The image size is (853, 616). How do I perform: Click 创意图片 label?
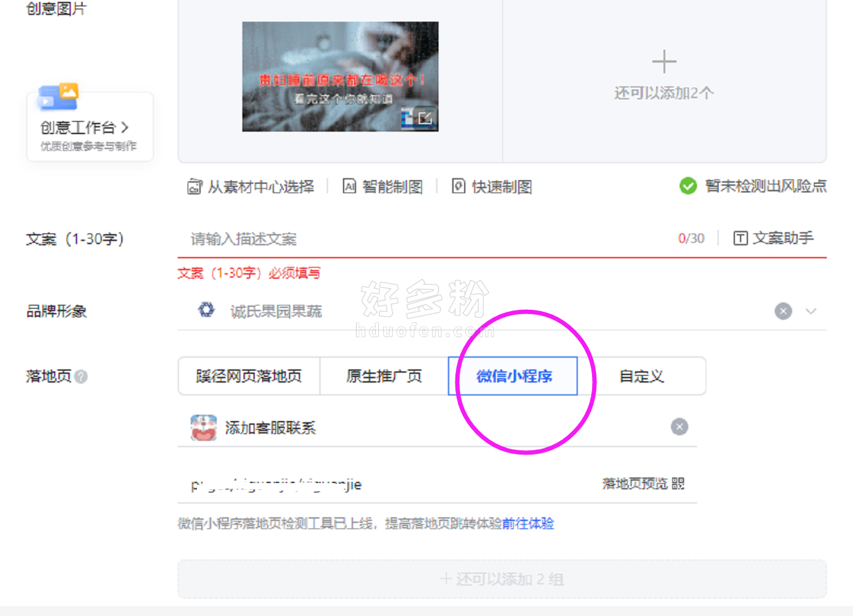[56, 9]
